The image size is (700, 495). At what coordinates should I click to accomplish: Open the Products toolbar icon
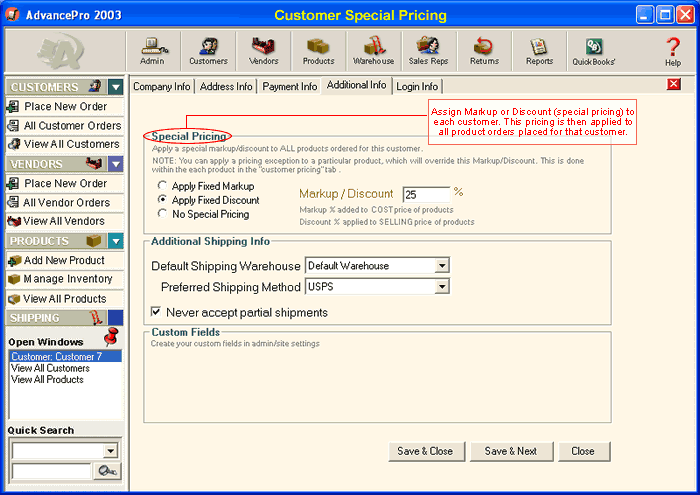[x=318, y=51]
